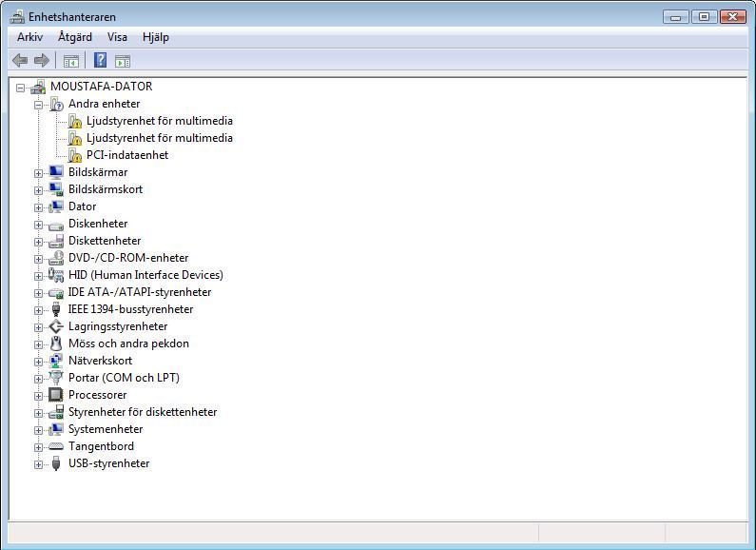Click the mouse icon for Möss och andra pekdon
The image size is (756, 550).
(x=56, y=344)
